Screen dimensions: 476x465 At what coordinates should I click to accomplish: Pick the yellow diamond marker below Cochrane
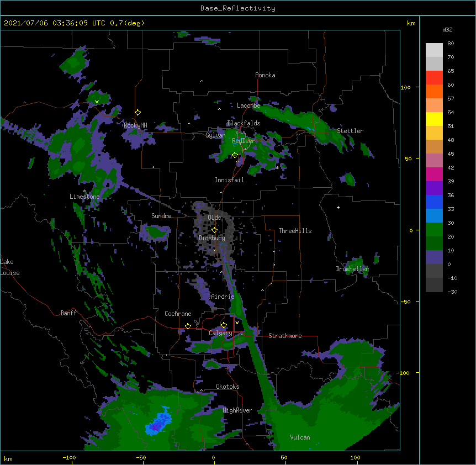click(188, 326)
